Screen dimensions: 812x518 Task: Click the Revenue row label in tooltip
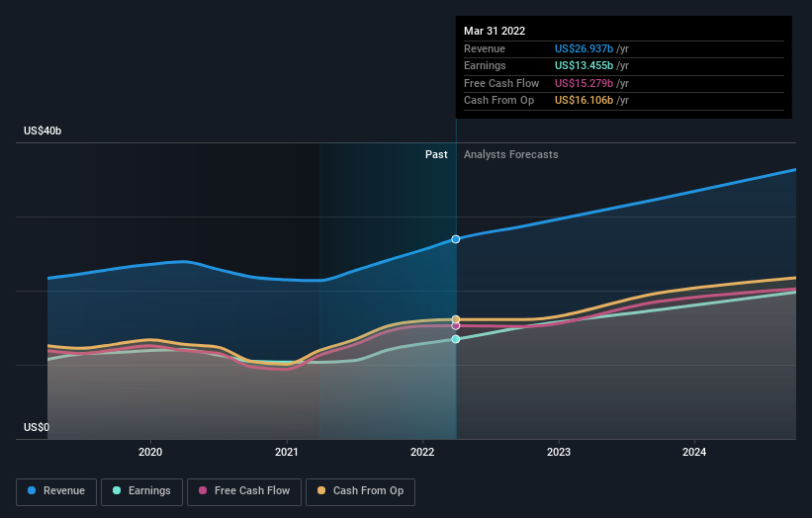[x=485, y=48]
